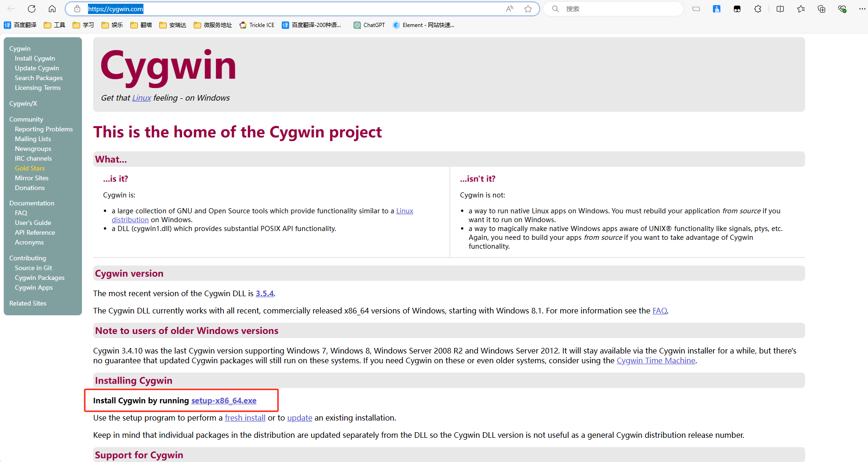Open the 学习 bookmarks folder
Image resolution: width=868 pixels, height=462 pixels.
coord(83,25)
